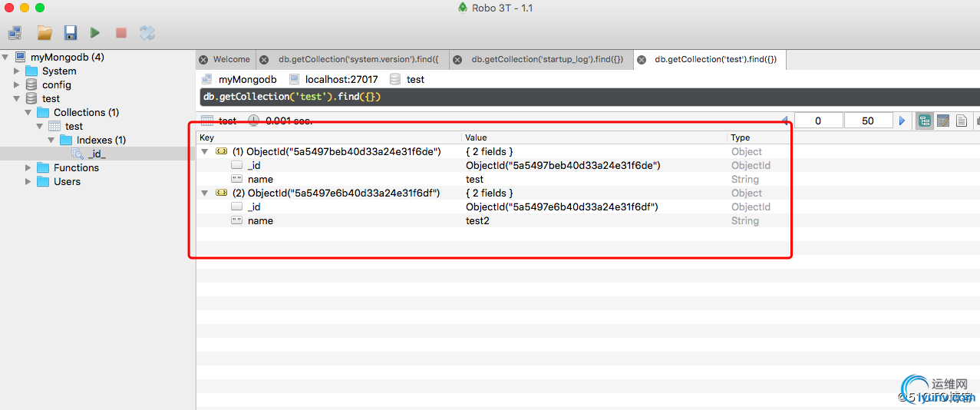The width and height of the screenshot is (980, 410).
Task: Select Collections (1) in the tree
Action: click(86, 112)
